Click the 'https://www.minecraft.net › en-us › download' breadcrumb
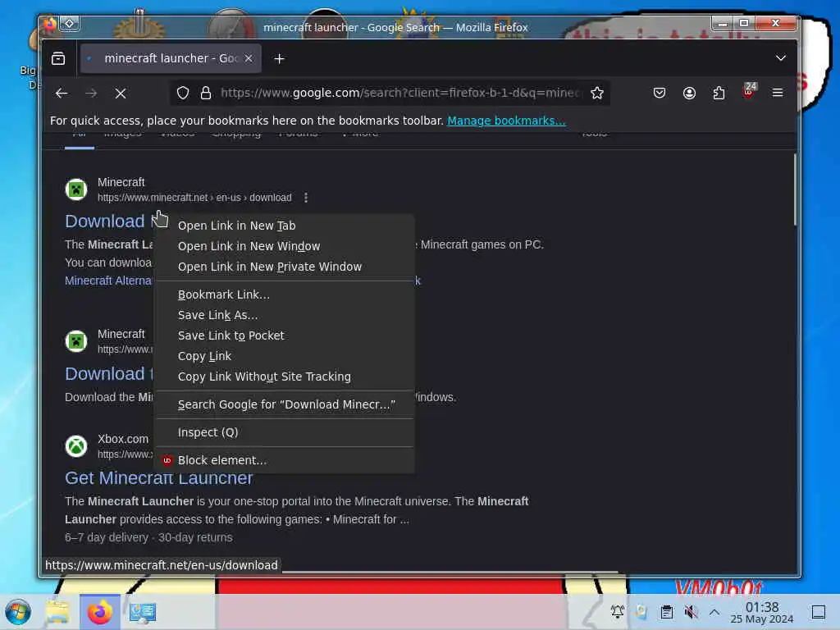 194,198
